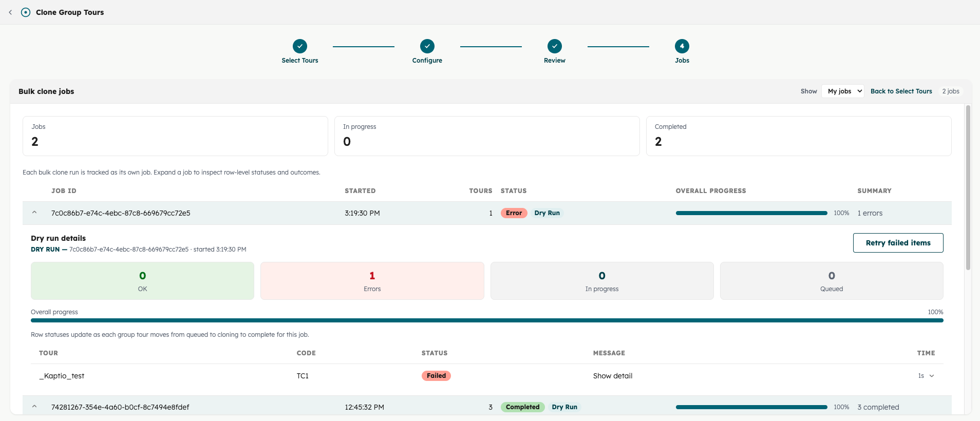Click the Queued count card
The width and height of the screenshot is (980, 421).
pos(832,281)
